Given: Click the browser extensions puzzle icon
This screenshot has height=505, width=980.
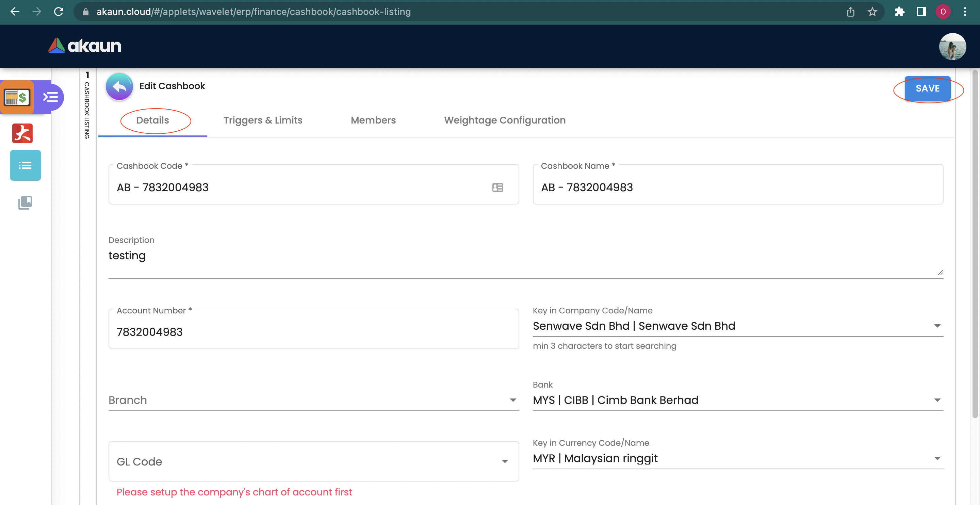Looking at the screenshot, I should coord(899,12).
